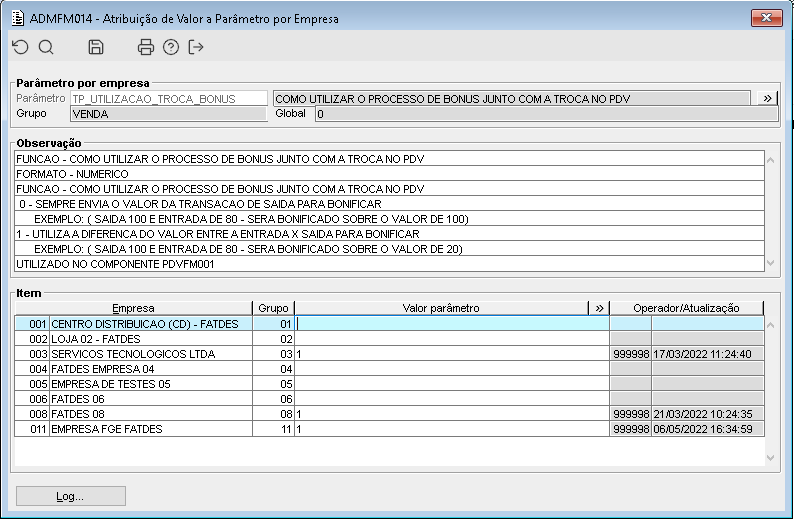The width and height of the screenshot is (794, 519).
Task: Click operator 999998 on SERVICOS TECNOLOGICOS row
Action: [631, 354]
